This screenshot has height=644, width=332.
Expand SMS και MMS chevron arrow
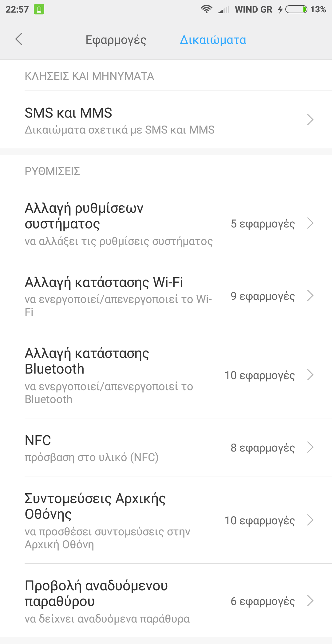(x=310, y=120)
